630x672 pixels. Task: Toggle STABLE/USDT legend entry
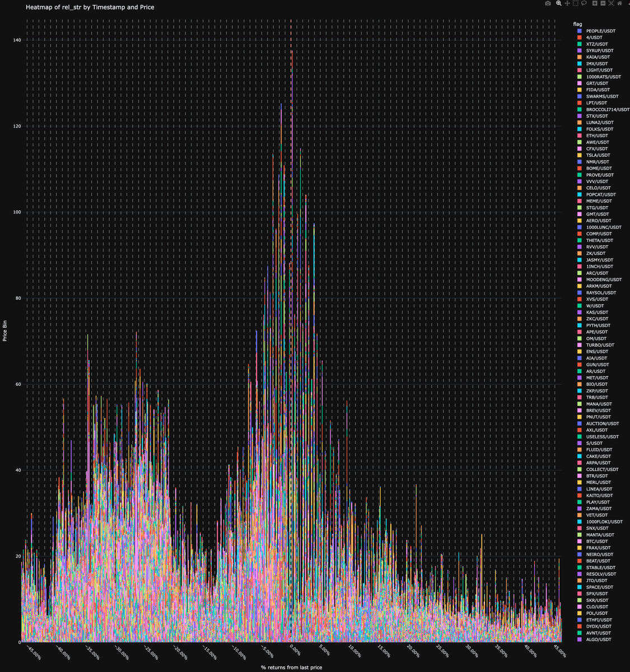(x=596, y=568)
